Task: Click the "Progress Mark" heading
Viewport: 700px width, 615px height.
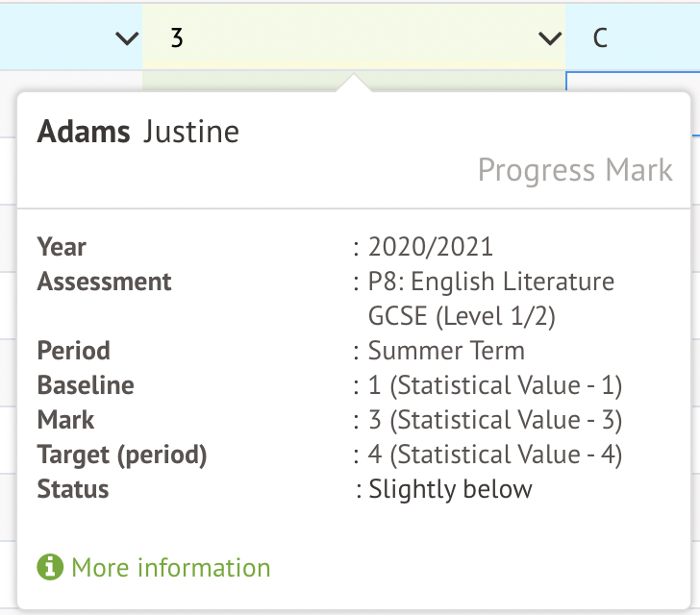Action: point(575,170)
